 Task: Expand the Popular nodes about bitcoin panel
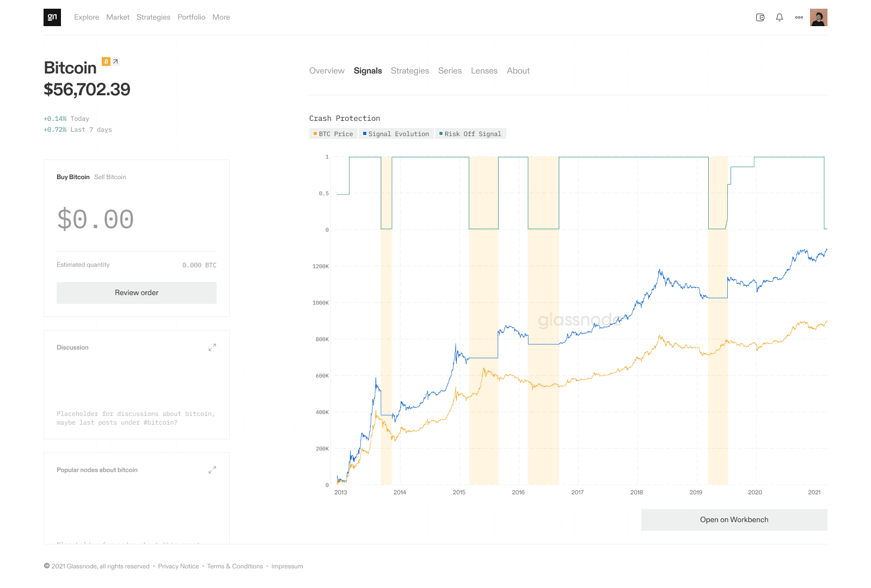point(212,470)
